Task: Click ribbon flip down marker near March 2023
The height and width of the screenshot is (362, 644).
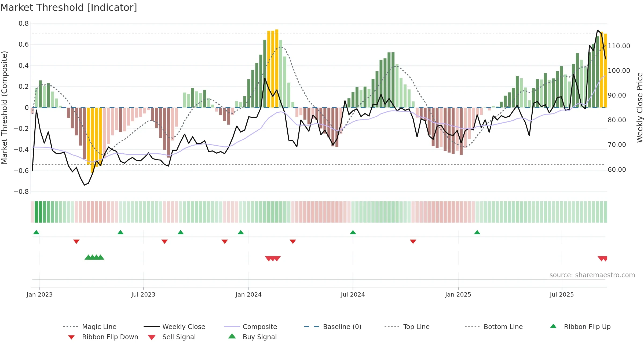Action: pos(76,242)
